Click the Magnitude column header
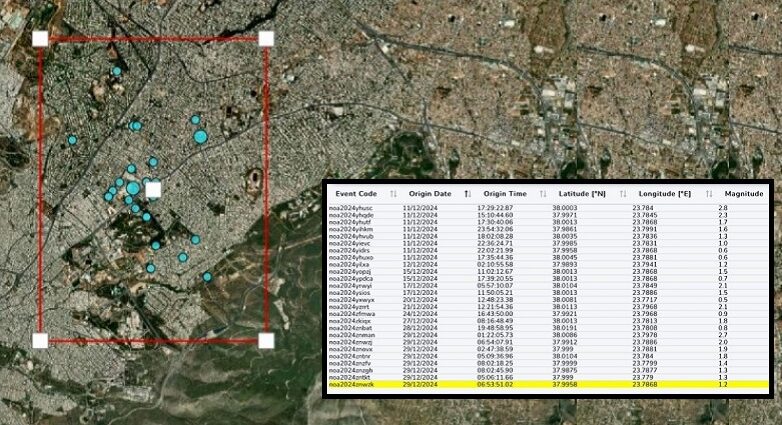The height and width of the screenshot is (425, 782). point(743,193)
